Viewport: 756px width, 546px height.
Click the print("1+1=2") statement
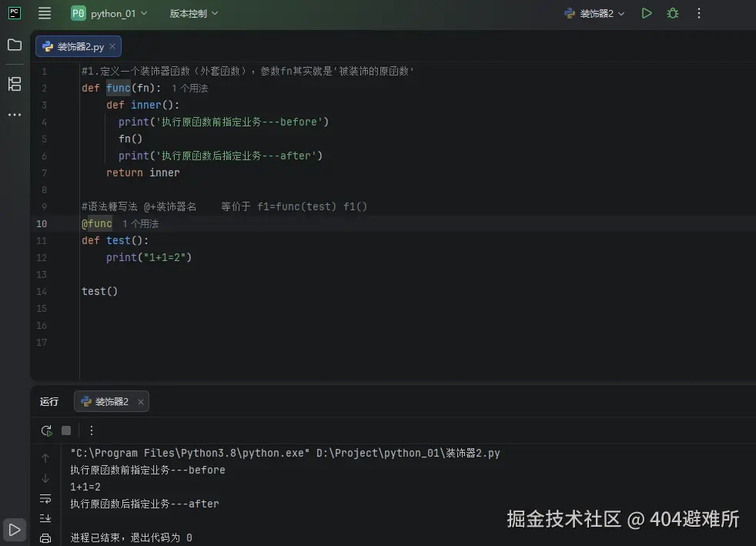149,257
